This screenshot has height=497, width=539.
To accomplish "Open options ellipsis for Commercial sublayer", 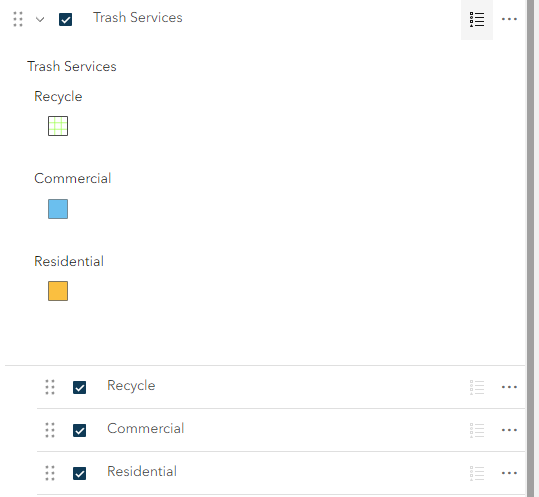I will pos(509,430).
